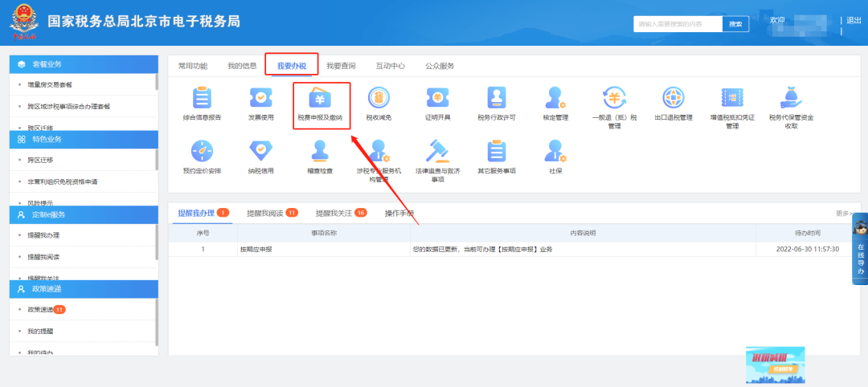Image resolution: width=868 pixels, height=387 pixels.
Task: Open the 在线导办 assistant widget
Action: (860, 247)
